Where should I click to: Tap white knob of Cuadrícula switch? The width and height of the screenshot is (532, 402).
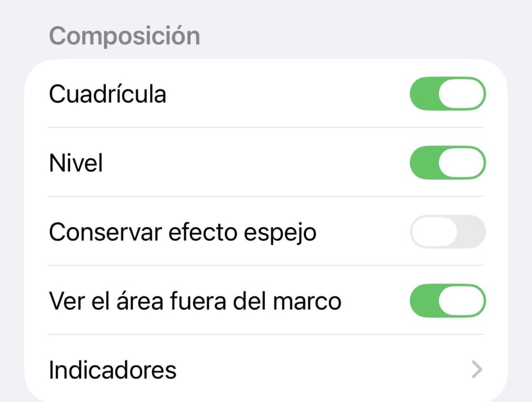click(461, 94)
